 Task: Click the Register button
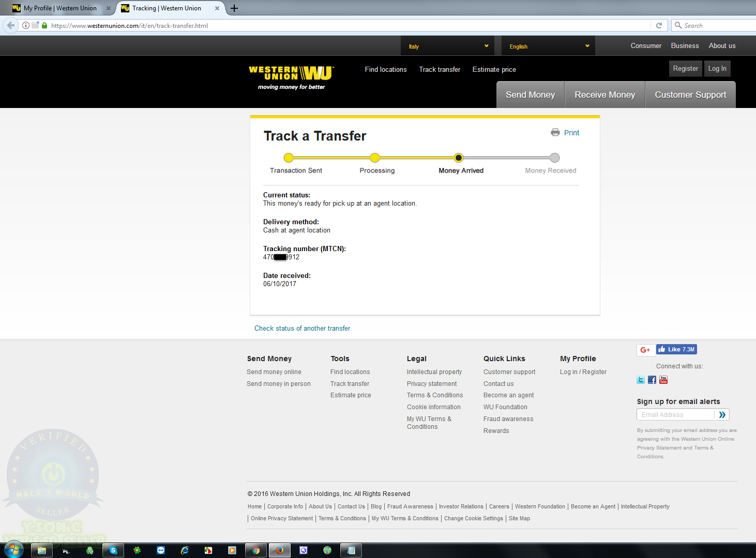685,68
